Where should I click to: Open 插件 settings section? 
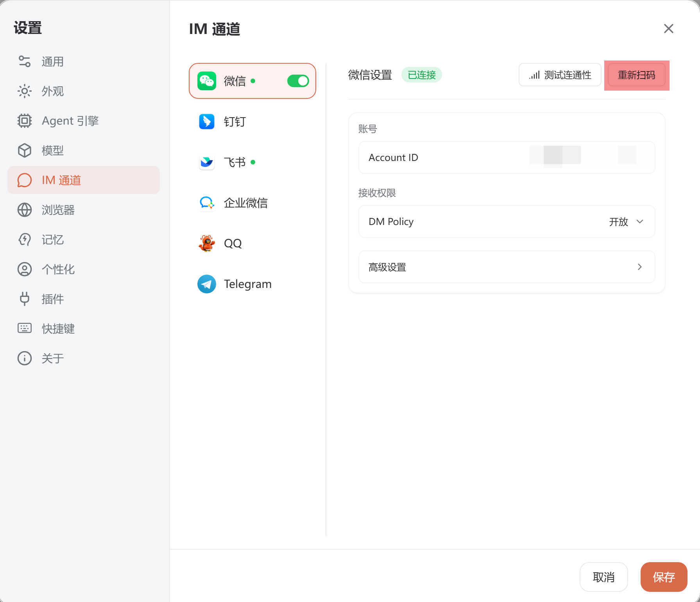pyautogui.click(x=84, y=299)
